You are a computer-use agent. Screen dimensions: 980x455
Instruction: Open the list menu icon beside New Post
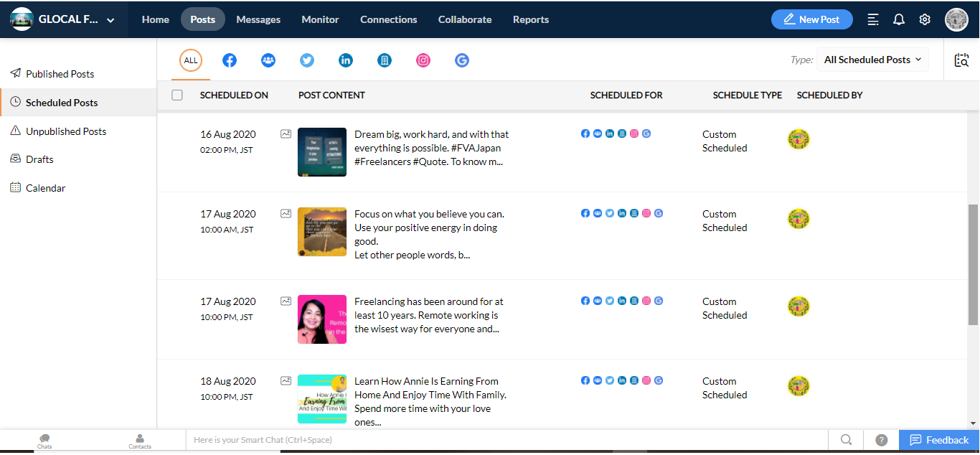pyautogui.click(x=873, y=19)
